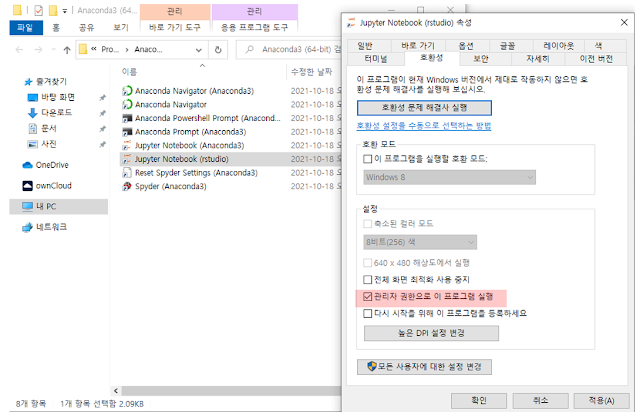The width and height of the screenshot is (640, 412).
Task: Click the 적용(A) button
Action: pos(601,401)
